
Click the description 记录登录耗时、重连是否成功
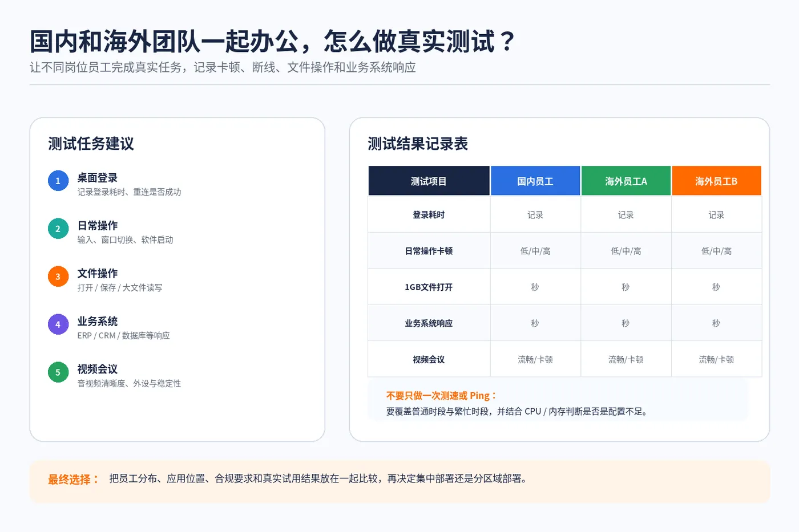click(129, 192)
